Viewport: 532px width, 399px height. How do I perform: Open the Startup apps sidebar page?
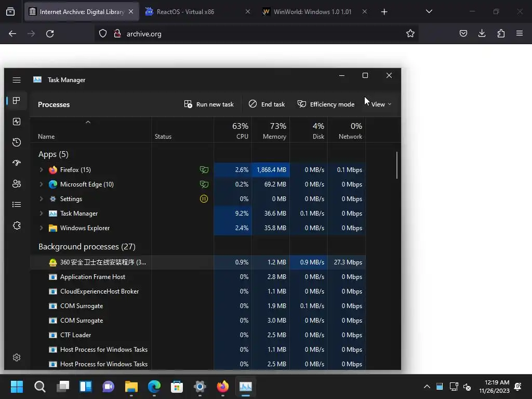[17, 163]
